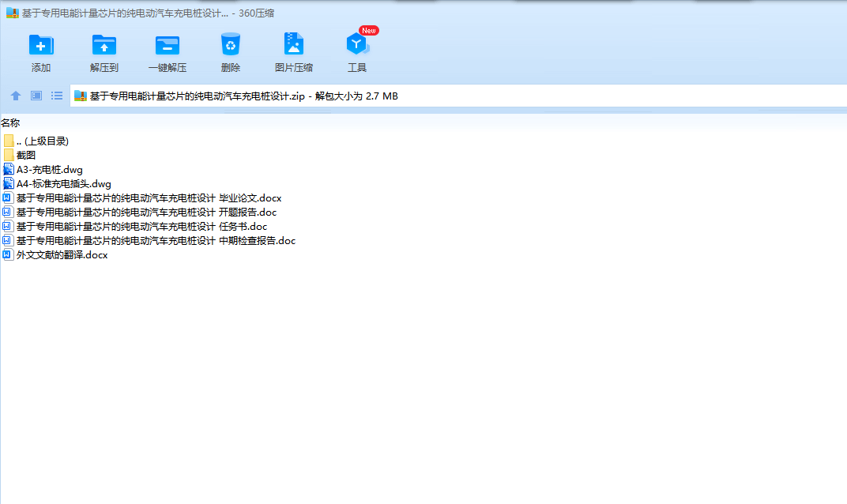The width and height of the screenshot is (847, 504).
Task: Click the Word icon of 外文文献的翻译.docx
Action: 8,254
